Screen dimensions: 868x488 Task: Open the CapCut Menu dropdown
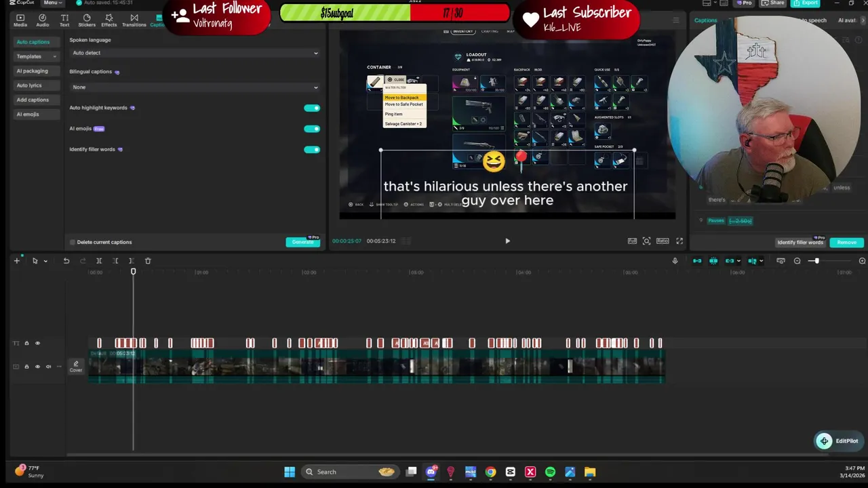point(52,3)
